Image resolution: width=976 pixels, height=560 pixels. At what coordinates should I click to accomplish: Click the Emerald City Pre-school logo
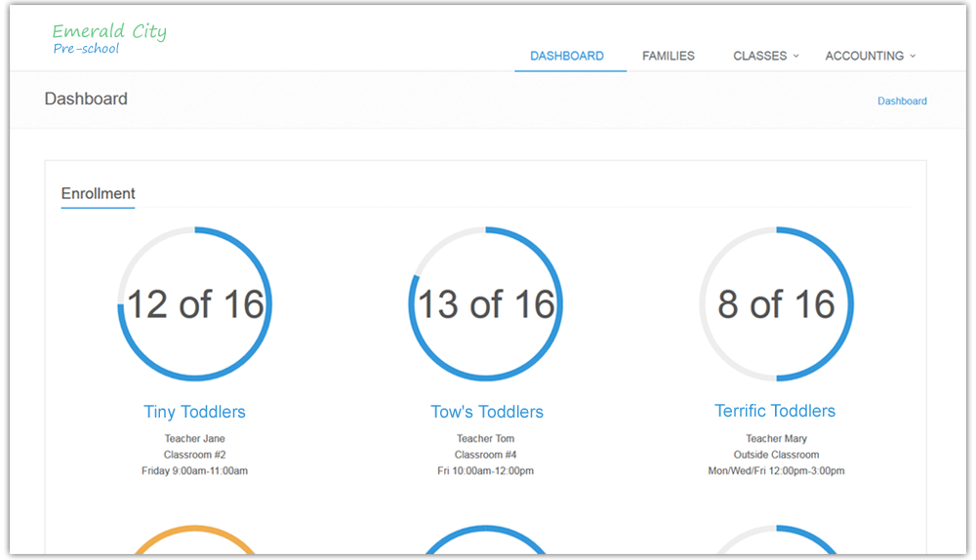click(108, 39)
